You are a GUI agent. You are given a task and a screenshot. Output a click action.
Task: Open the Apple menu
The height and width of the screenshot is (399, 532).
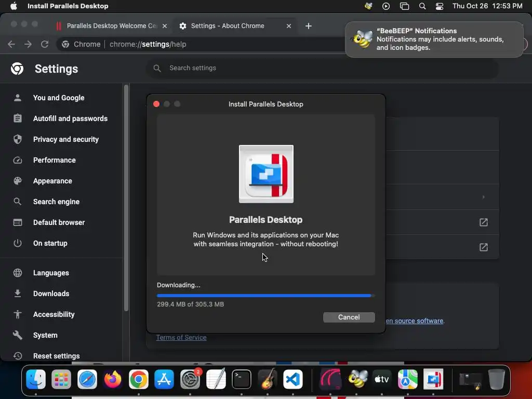(14, 6)
